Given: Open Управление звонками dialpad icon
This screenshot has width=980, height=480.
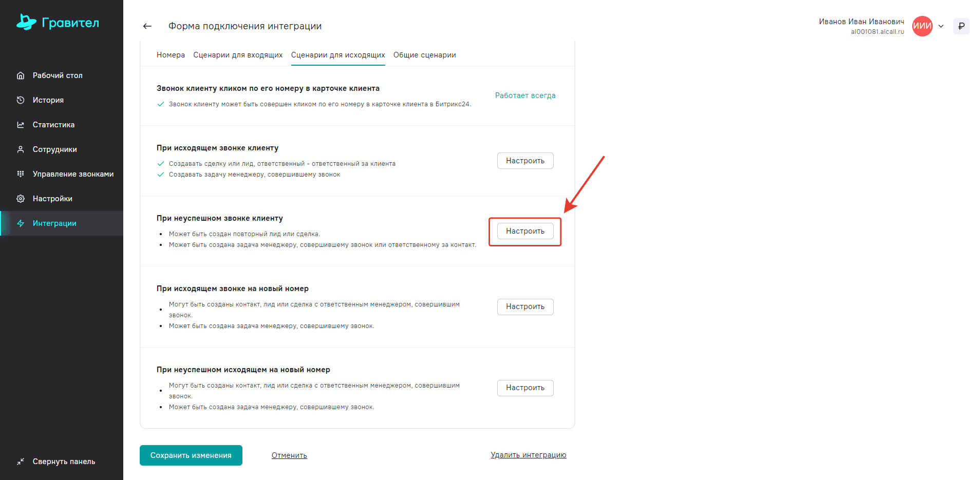Looking at the screenshot, I should [21, 174].
